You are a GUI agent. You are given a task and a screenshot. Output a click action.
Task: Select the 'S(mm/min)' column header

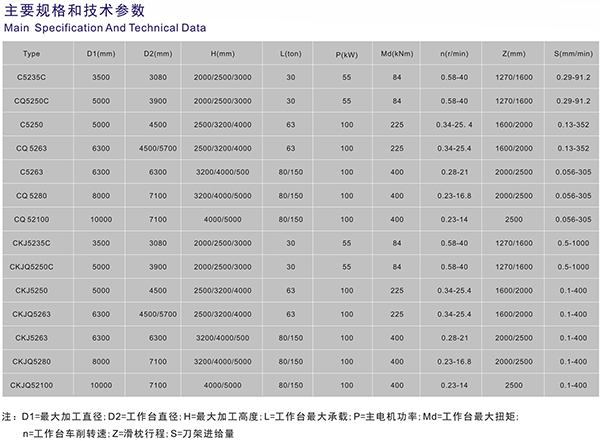pyautogui.click(x=573, y=54)
